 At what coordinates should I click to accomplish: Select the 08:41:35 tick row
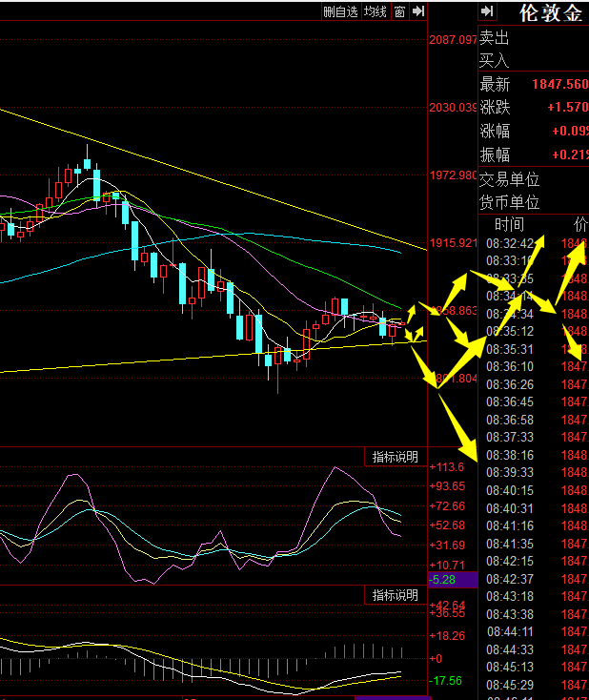534,544
